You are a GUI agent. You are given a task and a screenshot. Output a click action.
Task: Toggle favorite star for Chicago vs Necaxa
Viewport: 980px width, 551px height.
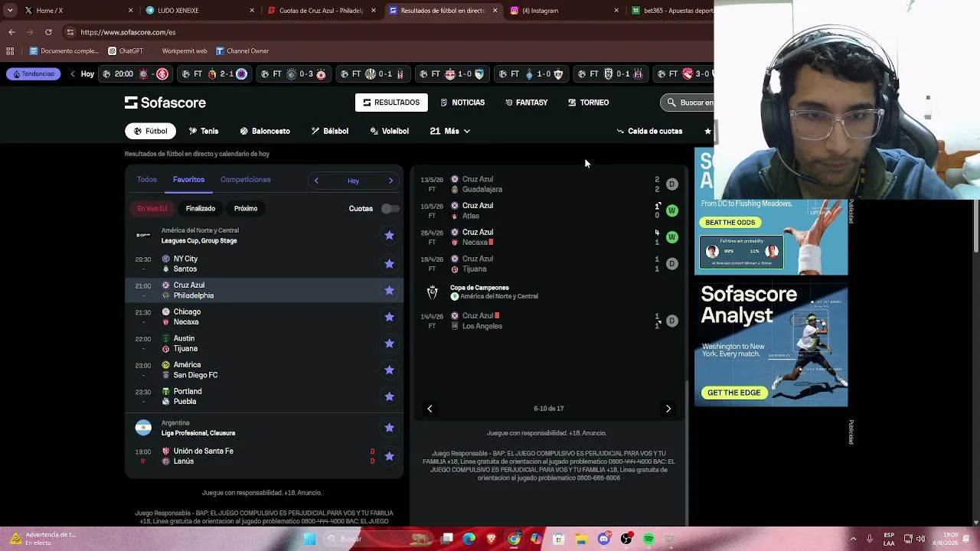click(390, 317)
